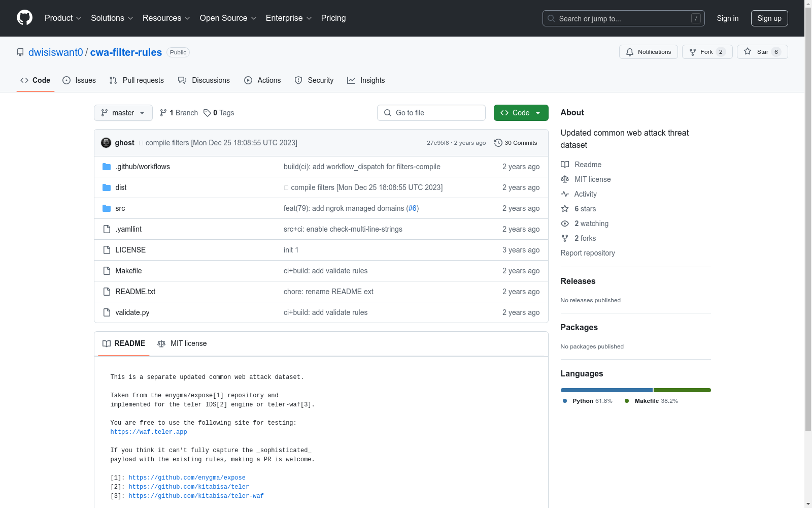
Task: Click the Makefile file icon
Action: click(107, 271)
